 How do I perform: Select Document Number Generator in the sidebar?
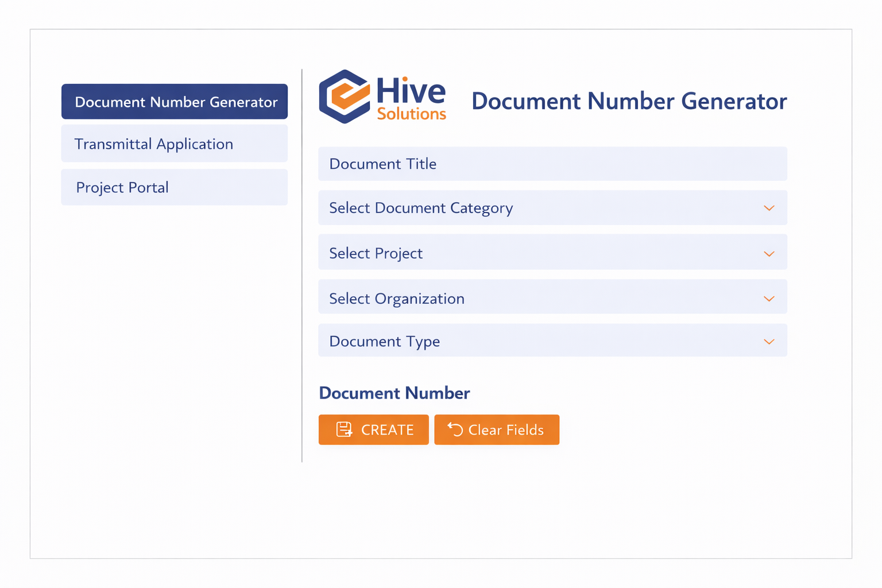175,102
